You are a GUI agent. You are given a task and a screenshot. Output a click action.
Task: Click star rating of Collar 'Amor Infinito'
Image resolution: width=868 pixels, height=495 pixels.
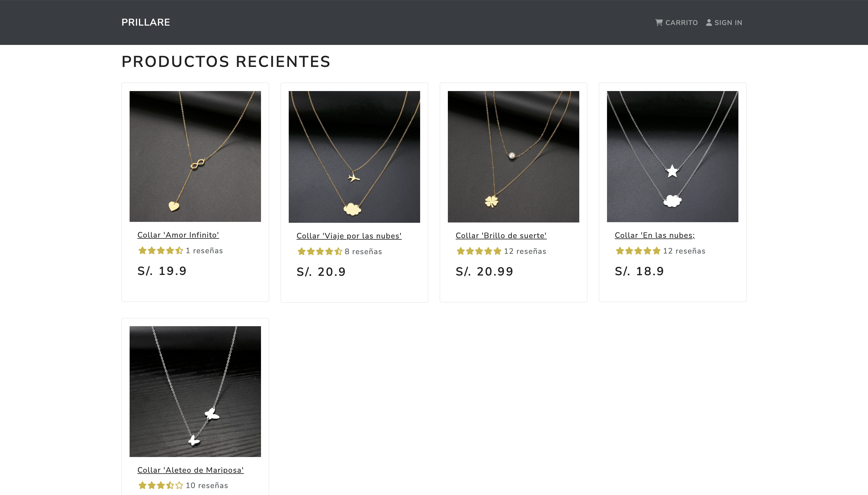point(161,251)
